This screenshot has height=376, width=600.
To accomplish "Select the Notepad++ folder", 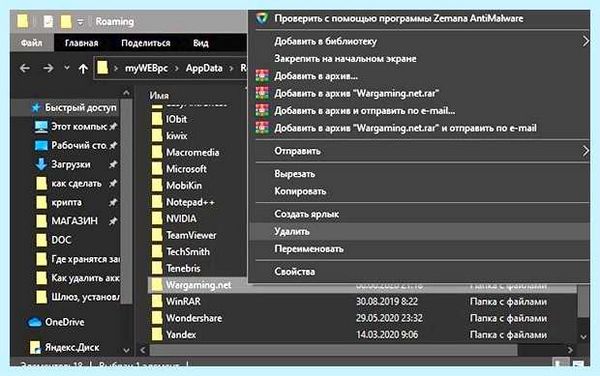I will (190, 202).
